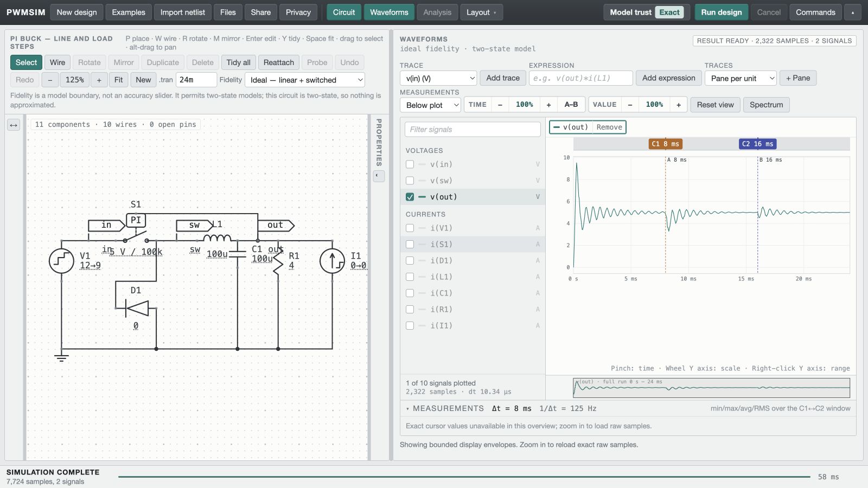Enable i(C1) current checkbox
Image resolution: width=868 pixels, height=488 pixels.
click(410, 293)
